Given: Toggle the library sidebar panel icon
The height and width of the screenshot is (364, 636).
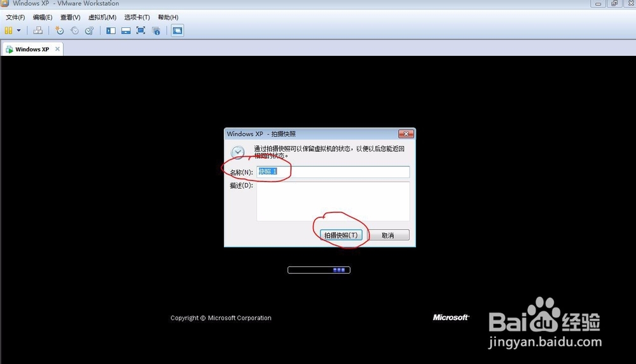Looking at the screenshot, I should click(111, 30).
